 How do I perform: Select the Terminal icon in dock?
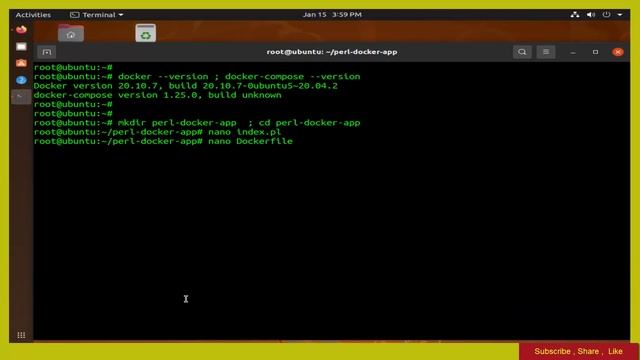coord(20,97)
